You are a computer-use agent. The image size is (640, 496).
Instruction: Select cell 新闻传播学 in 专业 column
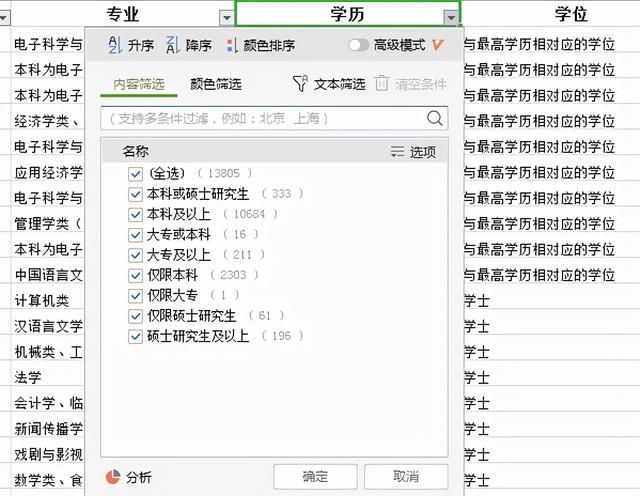click(48, 429)
